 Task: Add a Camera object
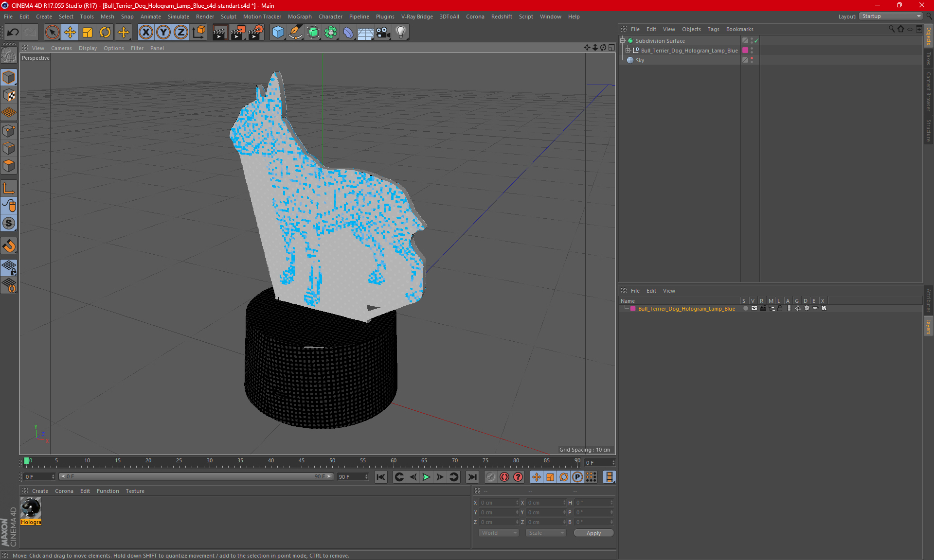(383, 33)
